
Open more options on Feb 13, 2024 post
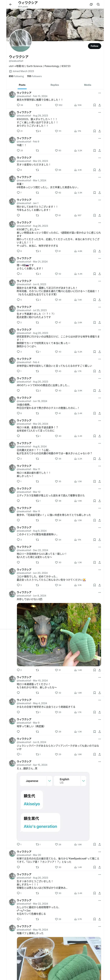coord(99,93)
